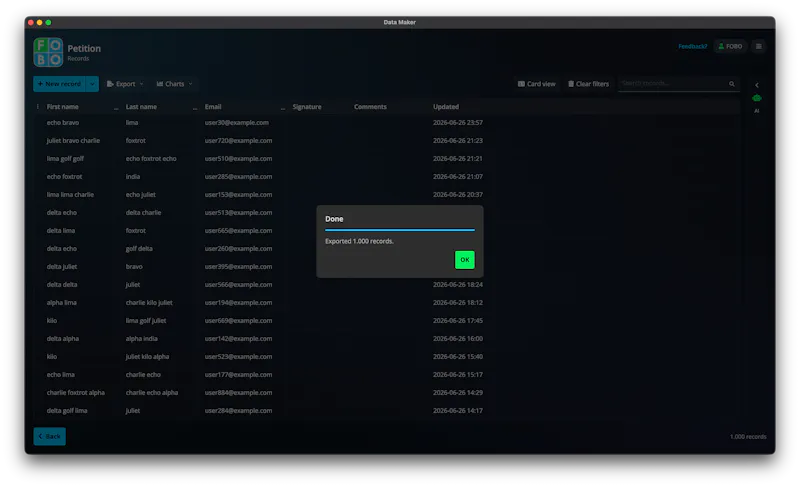Click the delta alpha first name cell

click(63, 339)
